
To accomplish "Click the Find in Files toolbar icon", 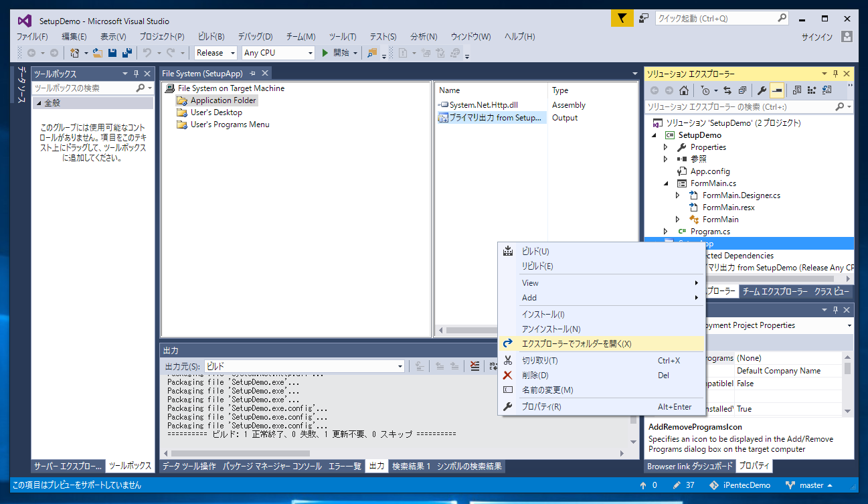I will pos(373,53).
